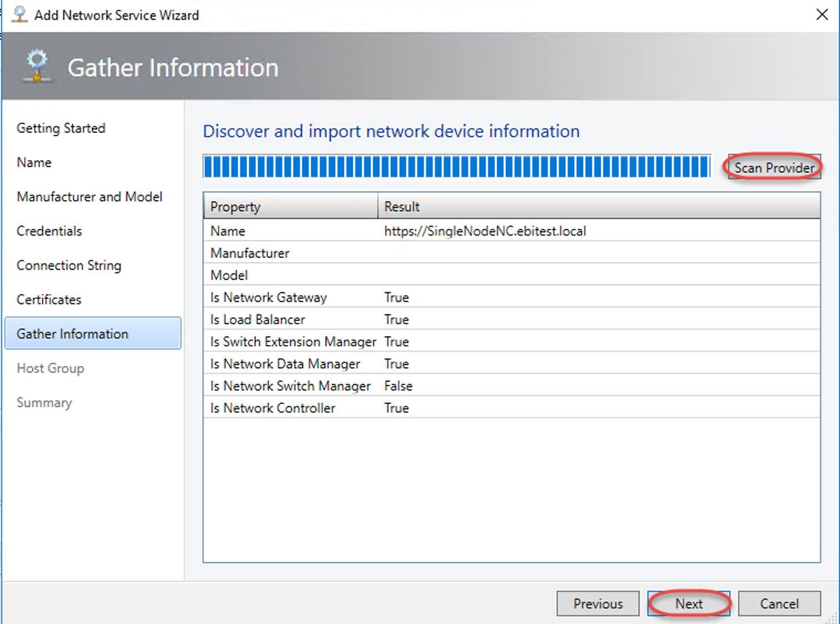
Task: Return to the Previous wizard page
Action: 598,603
